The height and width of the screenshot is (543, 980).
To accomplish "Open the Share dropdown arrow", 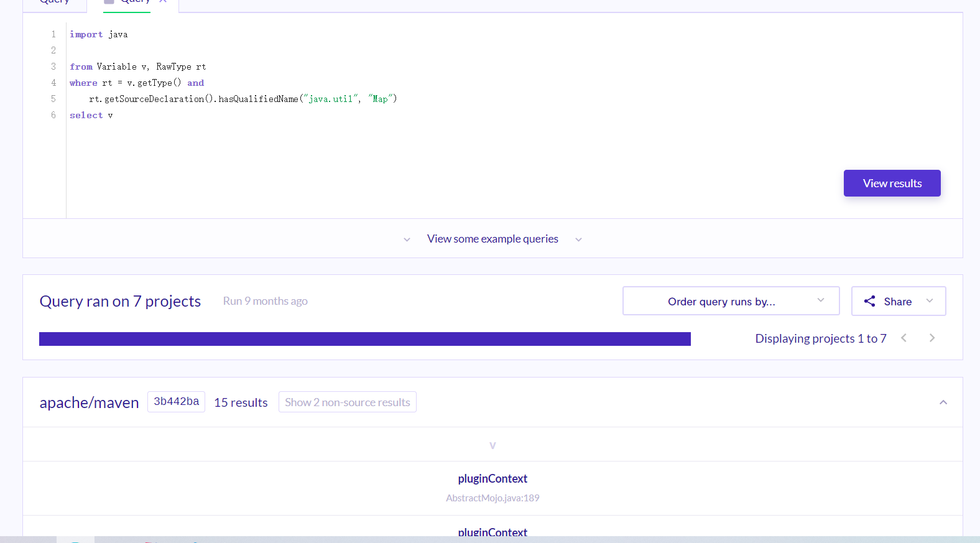I will click(930, 301).
